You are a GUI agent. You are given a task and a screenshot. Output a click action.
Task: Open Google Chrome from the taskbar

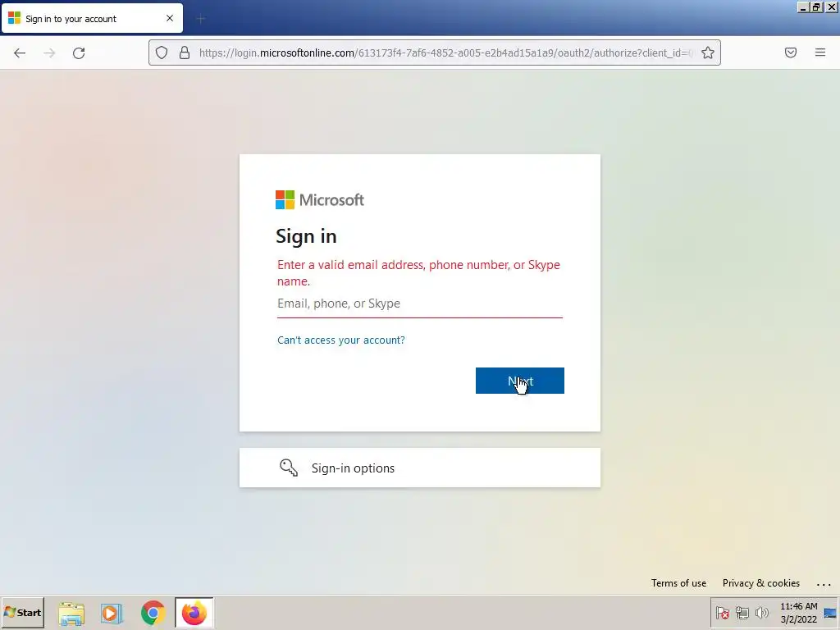coord(153,613)
